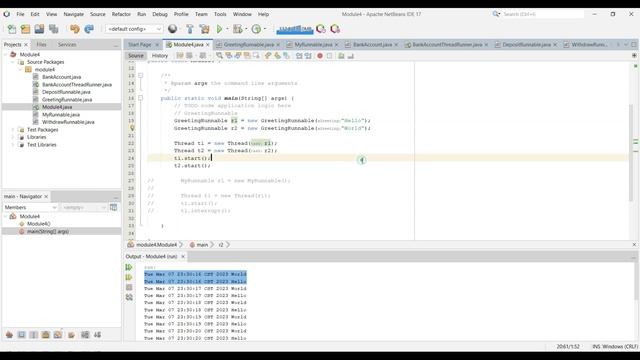Image resolution: width=640 pixels, height=360 pixels.
Task: Run the project with green play icon
Action: (x=219, y=29)
